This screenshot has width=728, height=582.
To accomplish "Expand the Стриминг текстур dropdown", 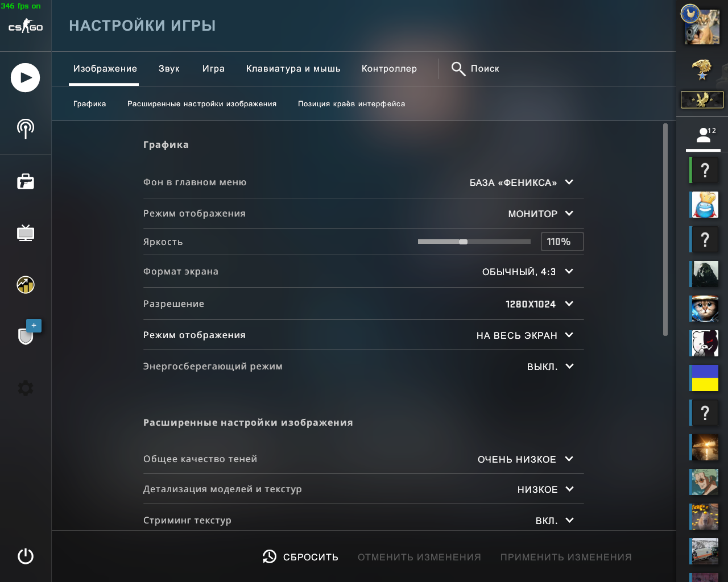I will [555, 521].
